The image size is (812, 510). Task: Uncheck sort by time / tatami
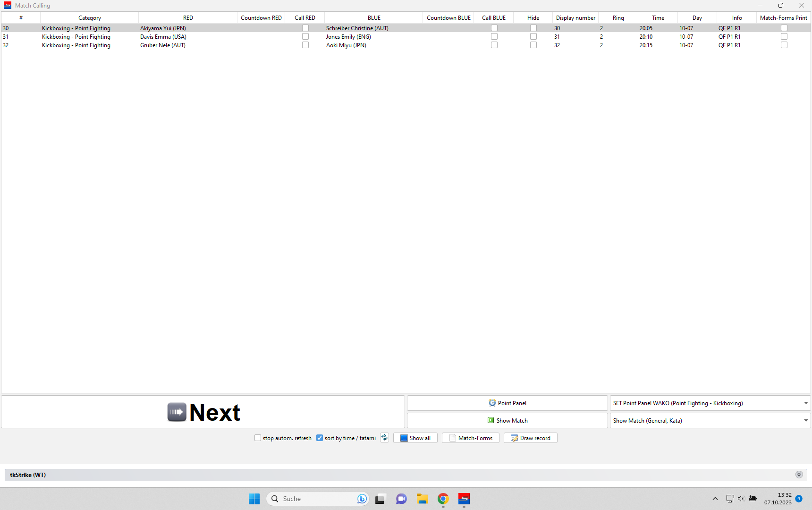(320, 438)
